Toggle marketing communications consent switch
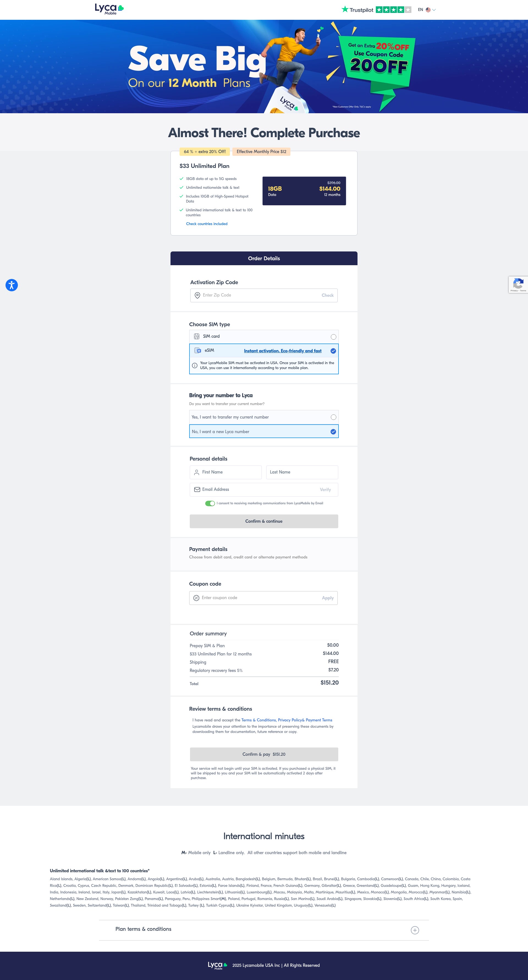This screenshot has width=528, height=980. [x=210, y=503]
